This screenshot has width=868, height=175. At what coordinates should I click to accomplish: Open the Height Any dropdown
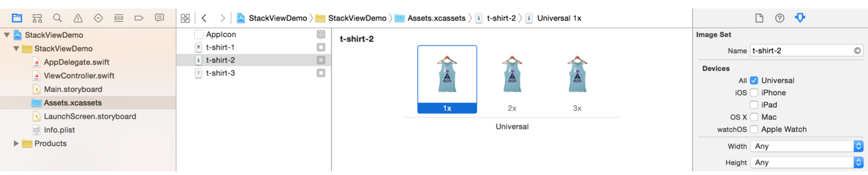pyautogui.click(x=807, y=162)
